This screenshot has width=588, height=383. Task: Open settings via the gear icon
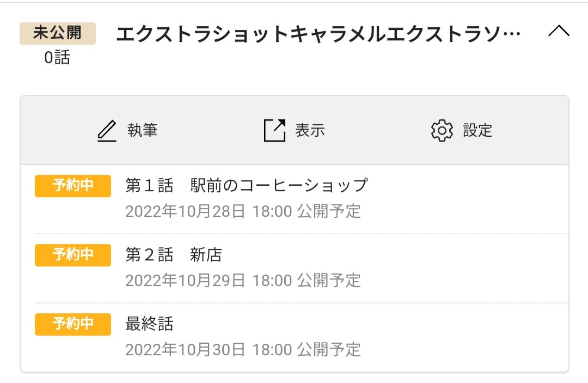pos(442,131)
